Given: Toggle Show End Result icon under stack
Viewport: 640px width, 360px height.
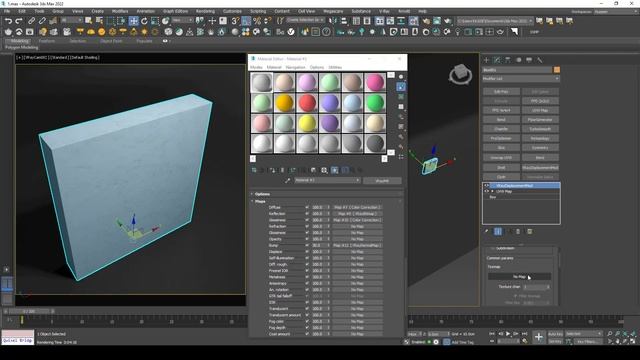Looking at the screenshot, I should click(x=498, y=231).
